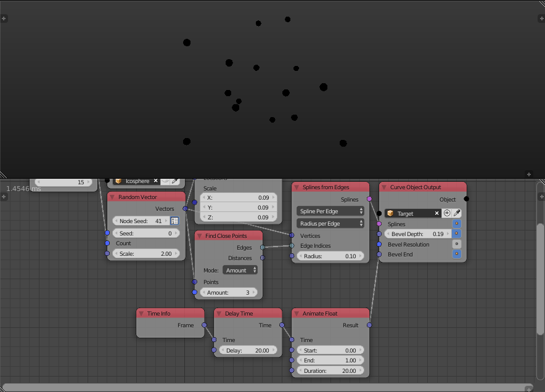
Task: Click the Duration 20.00 field
Action: pos(330,371)
